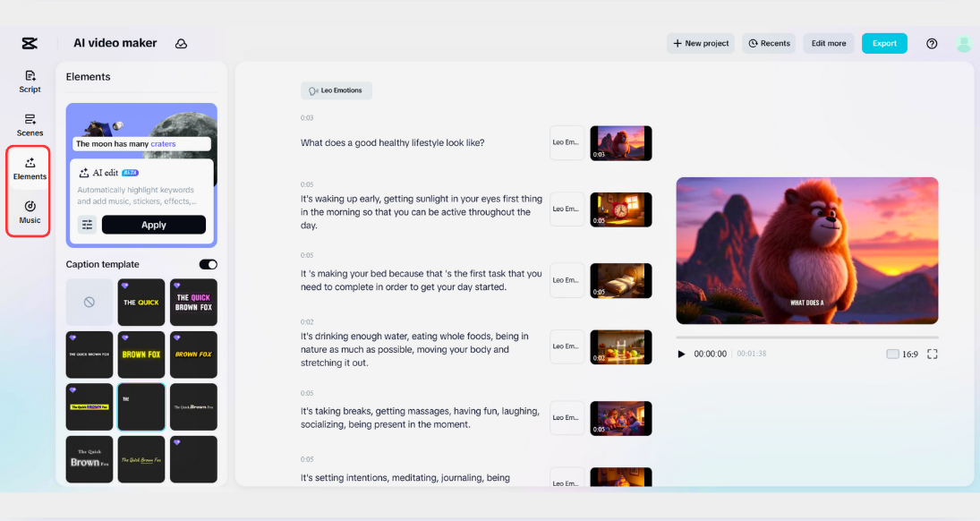980x521 pixels.
Task: Play the video preview
Action: point(681,354)
